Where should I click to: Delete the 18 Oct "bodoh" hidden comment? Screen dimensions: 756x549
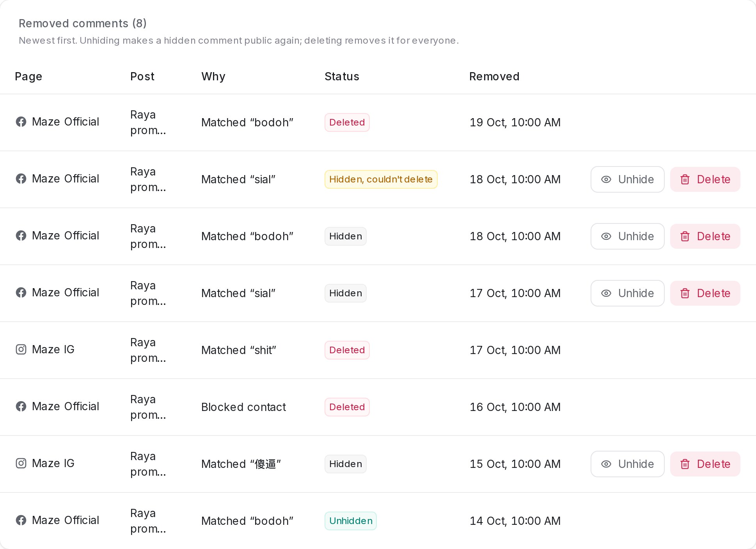(x=705, y=236)
